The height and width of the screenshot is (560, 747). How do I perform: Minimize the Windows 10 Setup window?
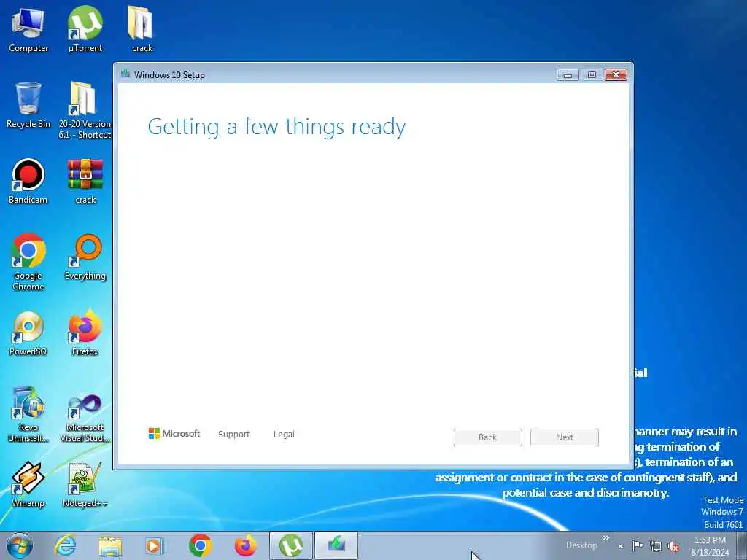(568, 75)
